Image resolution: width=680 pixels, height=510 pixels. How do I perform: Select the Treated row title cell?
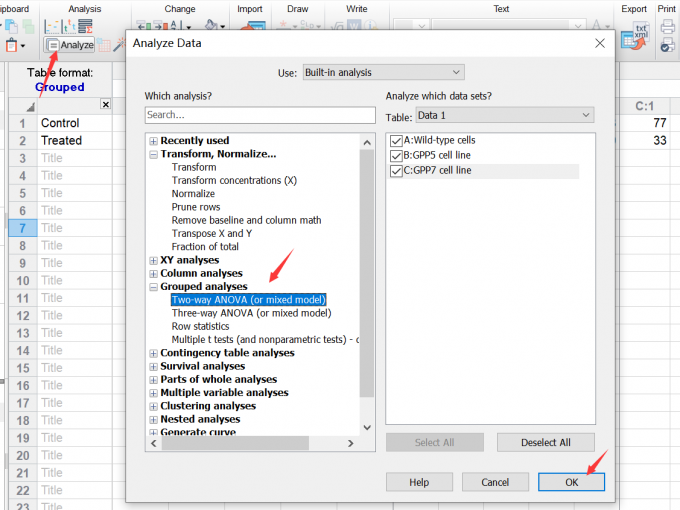pos(75,141)
